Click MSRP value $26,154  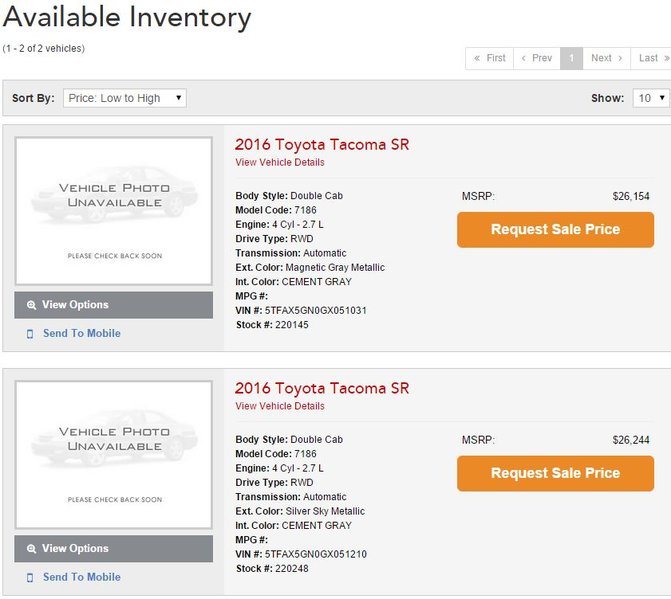631,196
